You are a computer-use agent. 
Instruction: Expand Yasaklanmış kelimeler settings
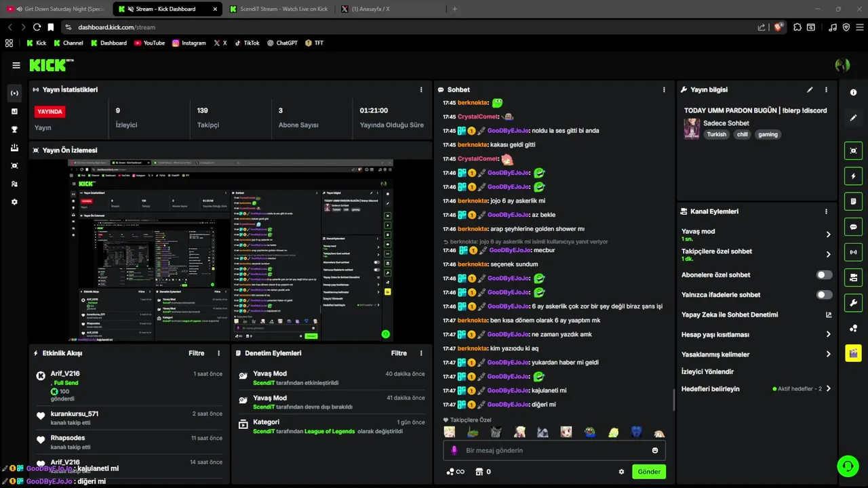828,354
